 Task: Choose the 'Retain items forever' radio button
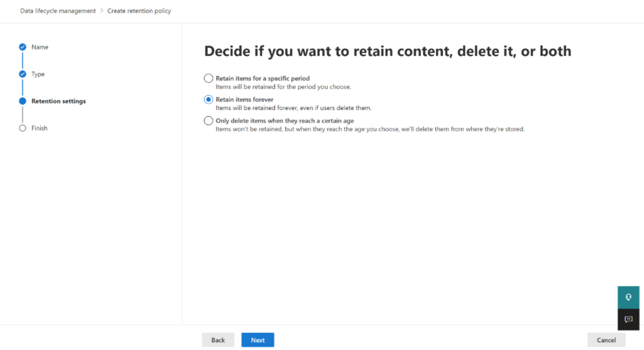pyautogui.click(x=209, y=99)
